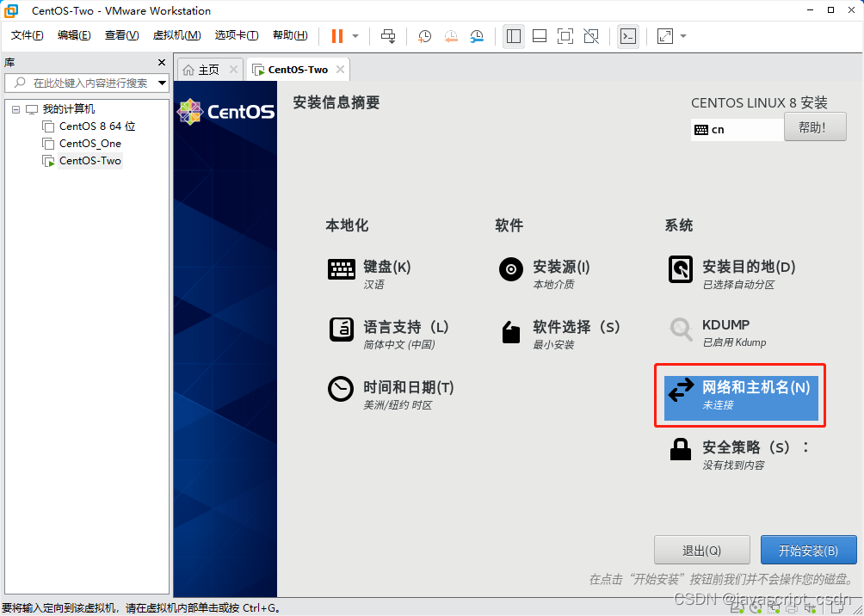The image size is (864, 616).
Task: Open 安装目的地(D) installation destination
Action: pyautogui.click(x=731, y=274)
